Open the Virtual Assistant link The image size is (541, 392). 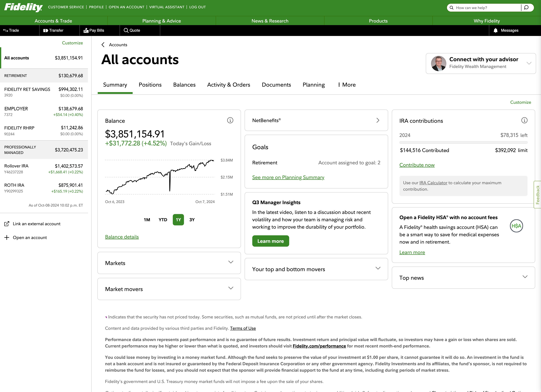(x=167, y=7)
